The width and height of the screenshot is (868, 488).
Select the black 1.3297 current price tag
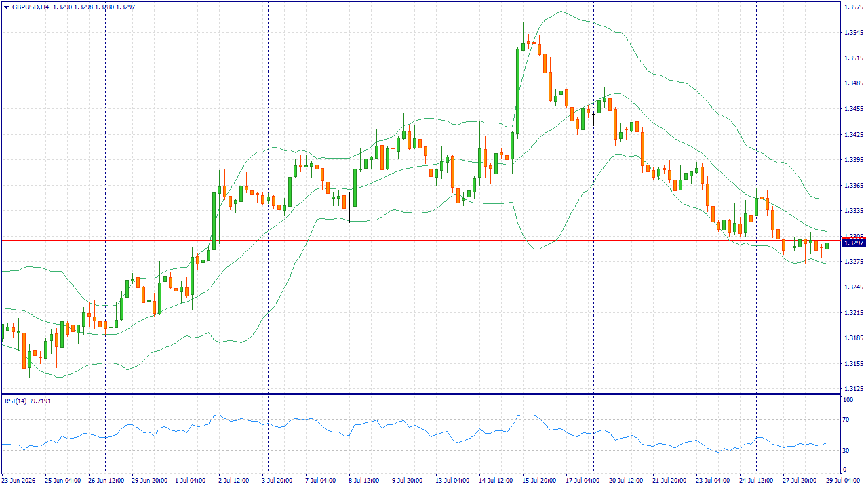[854, 243]
